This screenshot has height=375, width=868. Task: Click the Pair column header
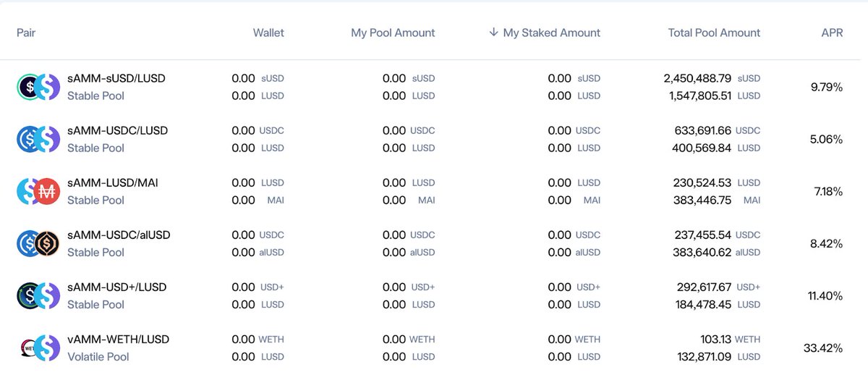pos(26,33)
